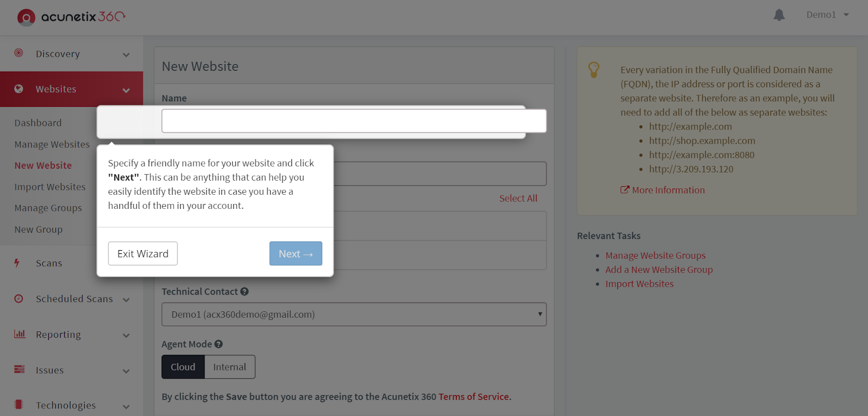The width and height of the screenshot is (868, 416).
Task: Click the website Name input field
Action: [x=354, y=121]
